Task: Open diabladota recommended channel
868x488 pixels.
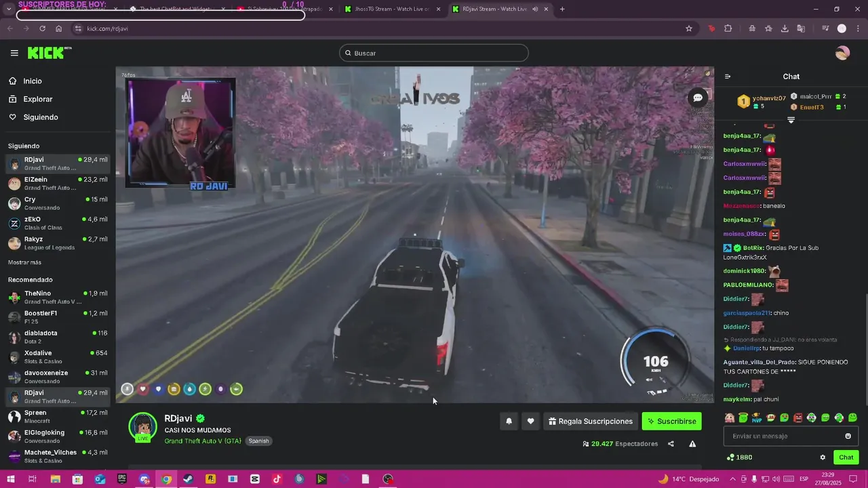Action: click(x=58, y=337)
